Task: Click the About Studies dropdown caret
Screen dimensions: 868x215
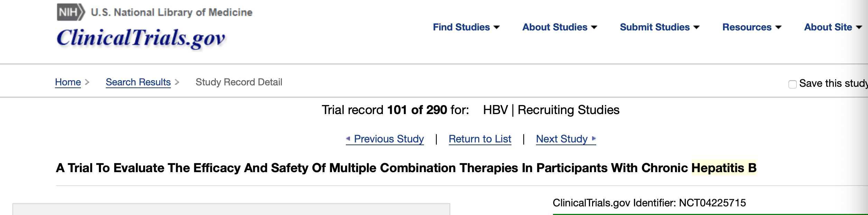Action: (x=594, y=27)
